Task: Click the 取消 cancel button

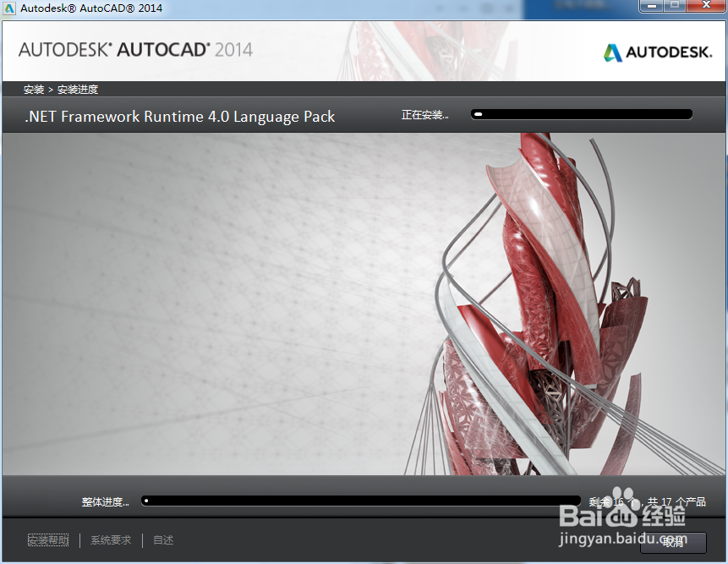Action: coord(673,542)
